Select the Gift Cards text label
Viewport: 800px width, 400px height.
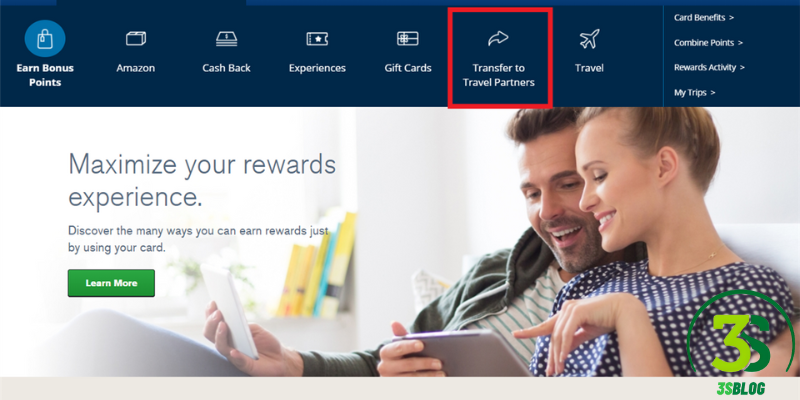click(x=408, y=68)
